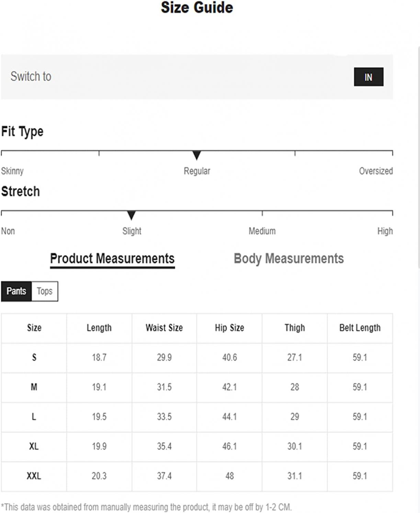Click the Hip Size column header
Image resolution: width=420 pixels, height=513 pixels.
229,328
